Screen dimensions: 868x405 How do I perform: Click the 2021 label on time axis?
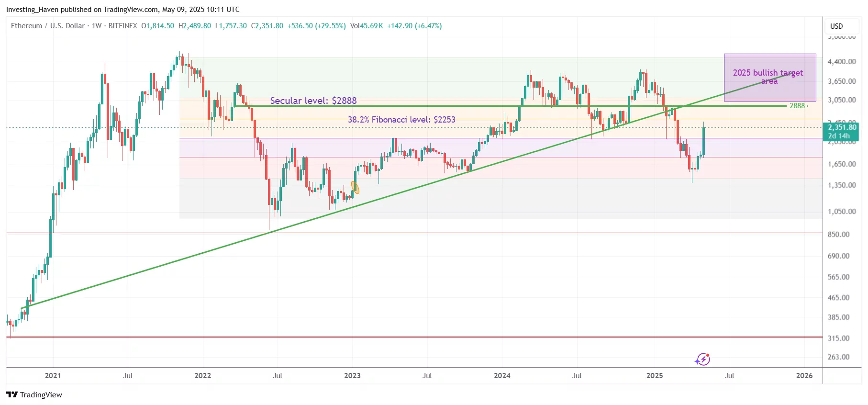(53, 376)
